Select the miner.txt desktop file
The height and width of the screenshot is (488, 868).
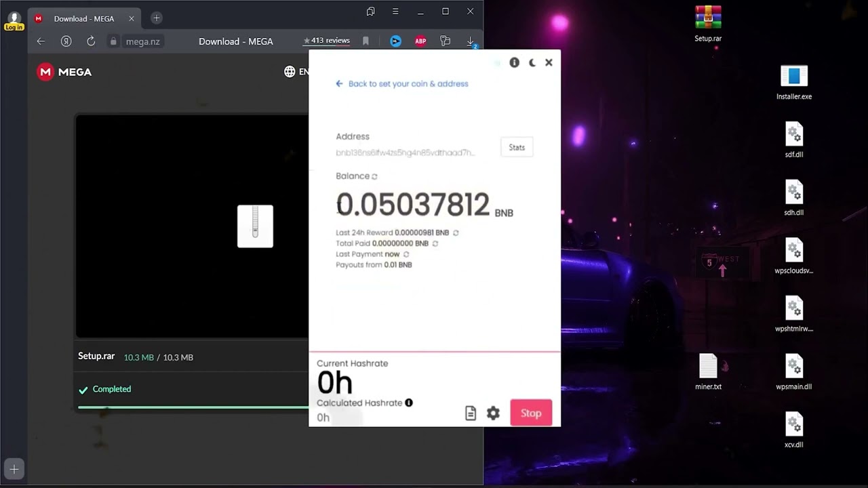coord(708,372)
